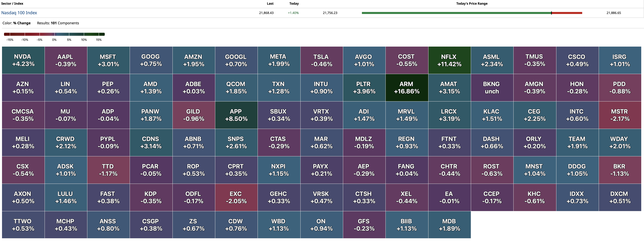Click the APP +8.50% tile

click(x=236, y=115)
